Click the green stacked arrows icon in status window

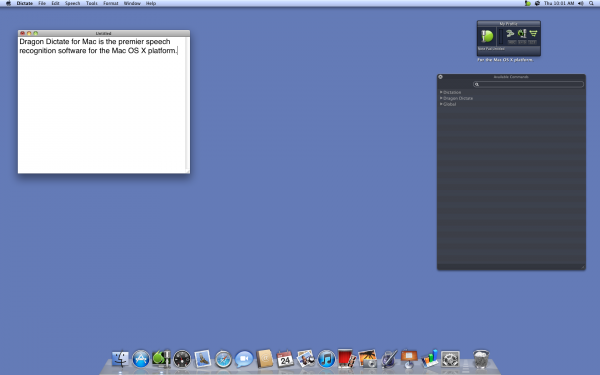(533, 34)
